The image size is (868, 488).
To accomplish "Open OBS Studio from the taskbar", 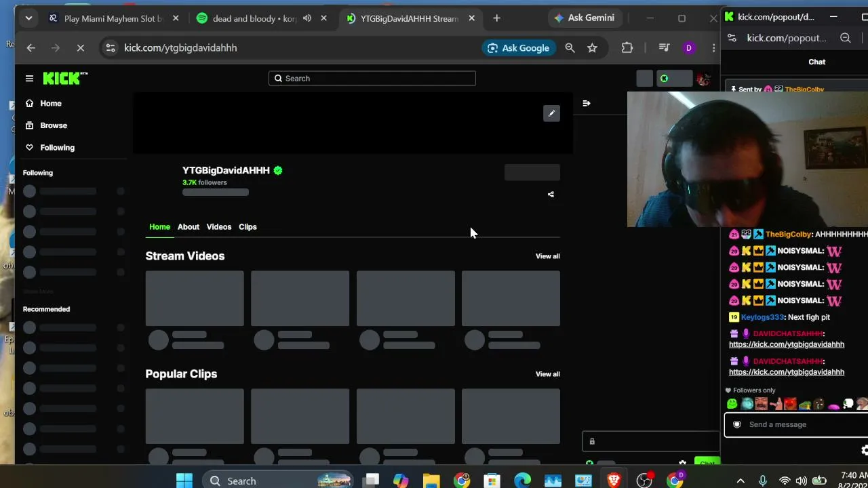I will pyautogui.click(x=644, y=481).
